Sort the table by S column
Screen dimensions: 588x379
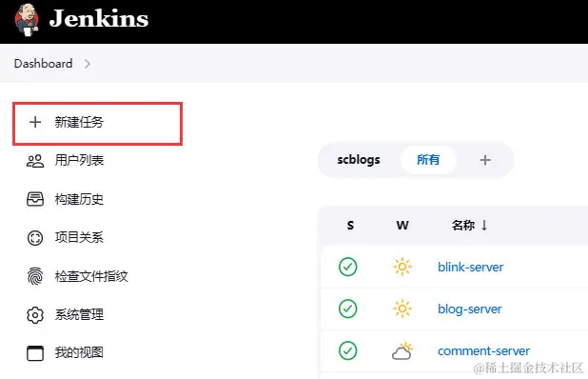pos(350,225)
